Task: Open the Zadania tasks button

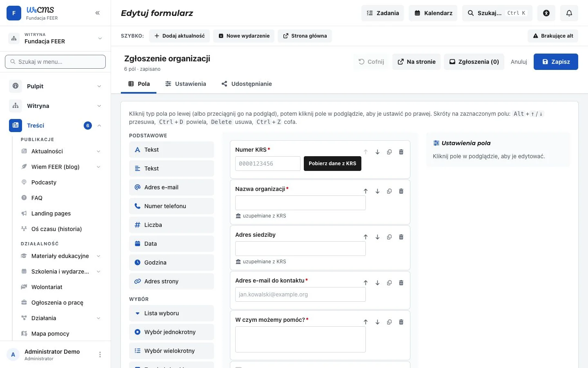Action: [x=383, y=13]
